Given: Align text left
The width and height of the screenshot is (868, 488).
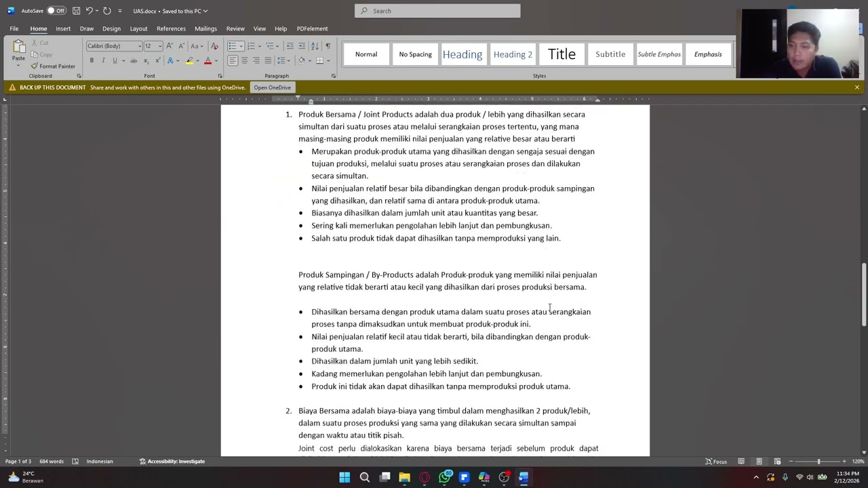Looking at the screenshot, I should (x=233, y=61).
